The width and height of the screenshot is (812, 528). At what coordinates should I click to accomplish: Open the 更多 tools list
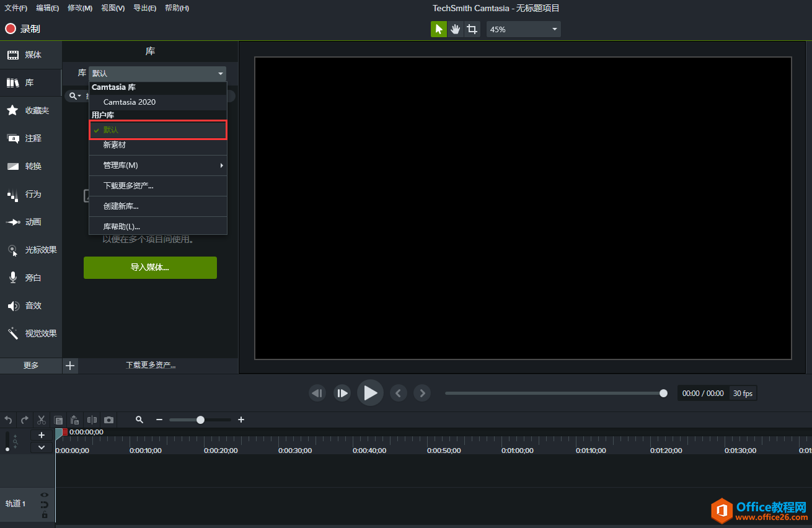click(x=31, y=366)
